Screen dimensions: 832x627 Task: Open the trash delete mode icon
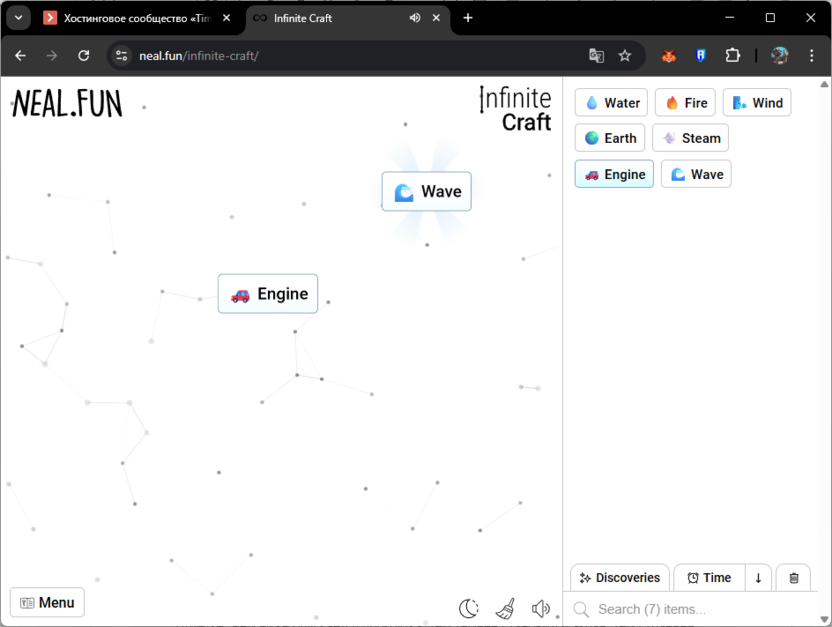(793, 578)
